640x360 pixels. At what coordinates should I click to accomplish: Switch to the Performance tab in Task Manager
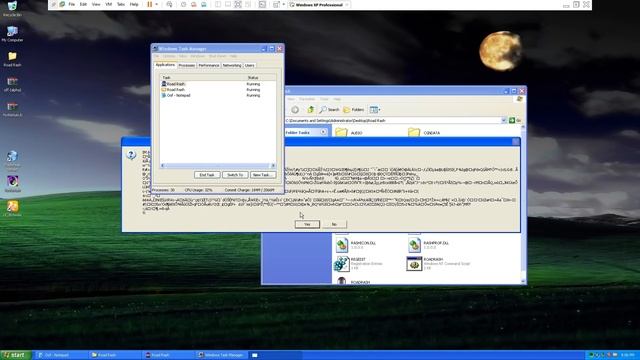(x=209, y=65)
